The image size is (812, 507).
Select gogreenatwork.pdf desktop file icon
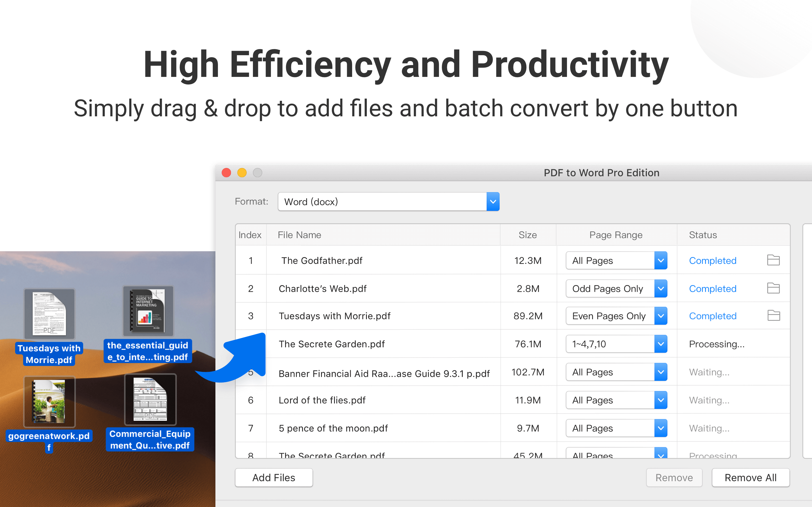(x=49, y=401)
